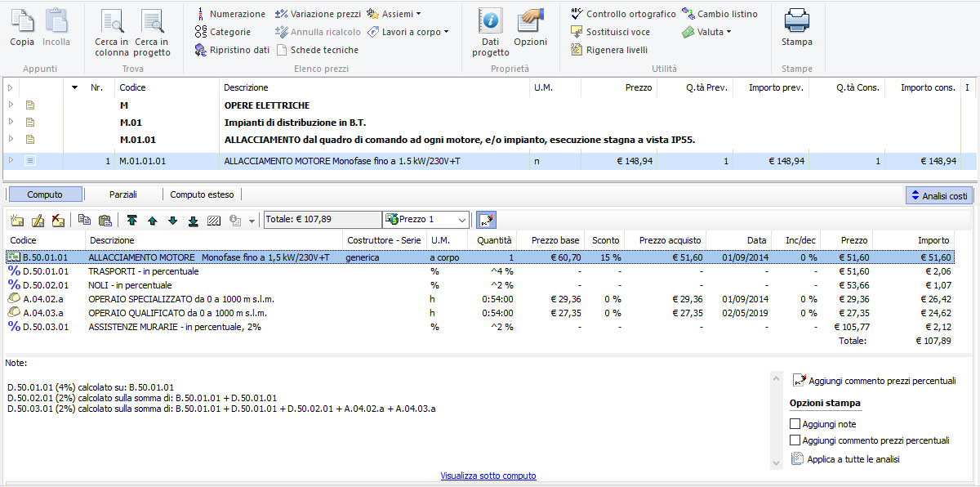Edit item in analysis toolbar
The image size is (980, 487).
click(38, 220)
